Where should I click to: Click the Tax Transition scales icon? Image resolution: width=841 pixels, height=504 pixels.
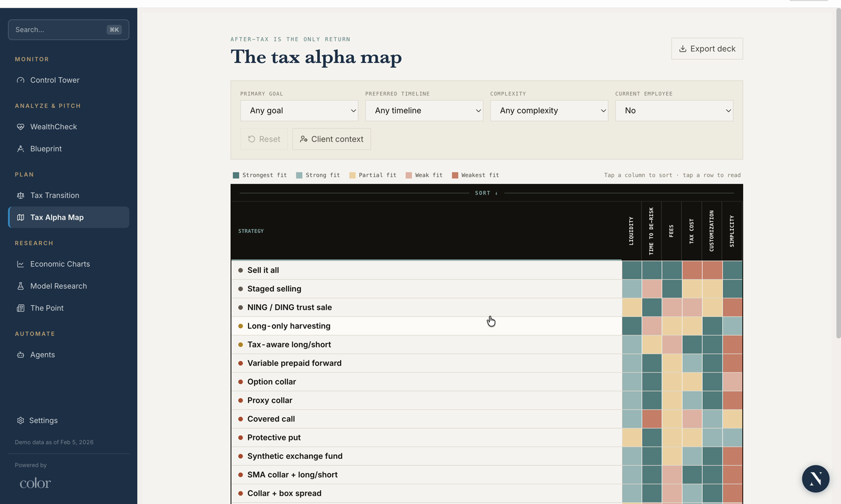(x=20, y=196)
